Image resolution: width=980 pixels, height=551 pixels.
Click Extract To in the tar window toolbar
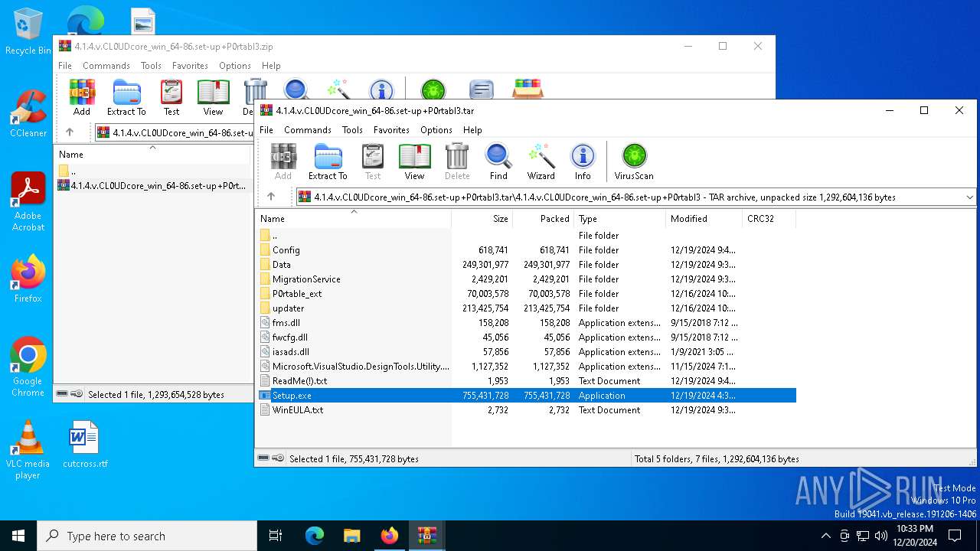click(328, 161)
